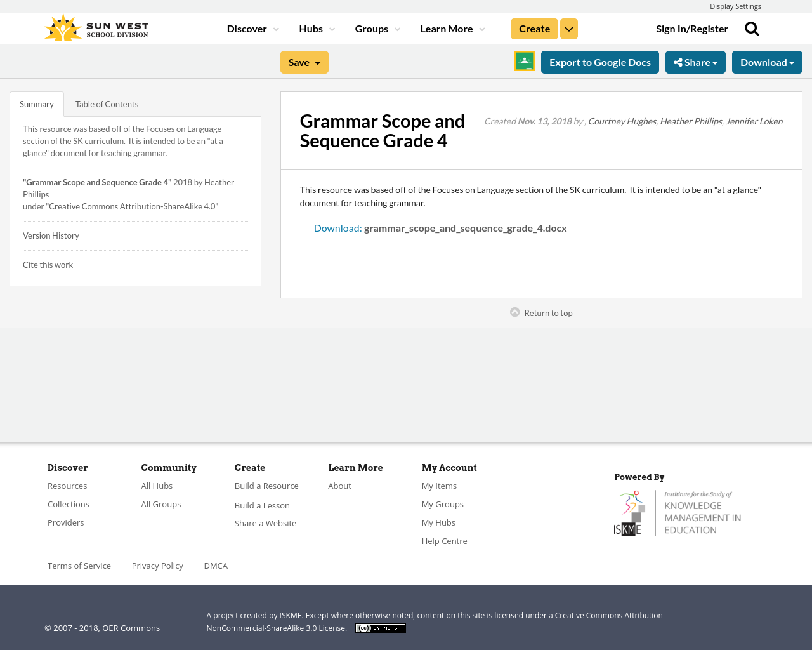Switch to the Table of Contents tab
The image size is (812, 650).
click(x=107, y=103)
